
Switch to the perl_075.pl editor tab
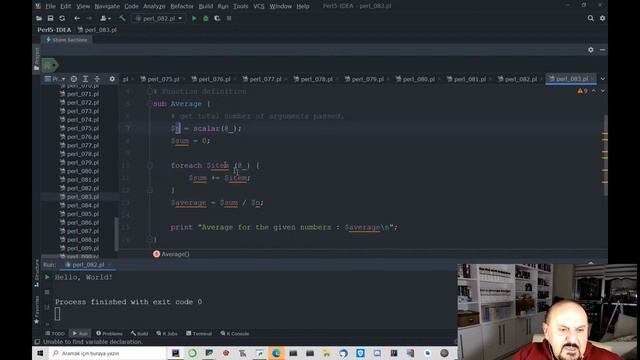(x=162, y=79)
